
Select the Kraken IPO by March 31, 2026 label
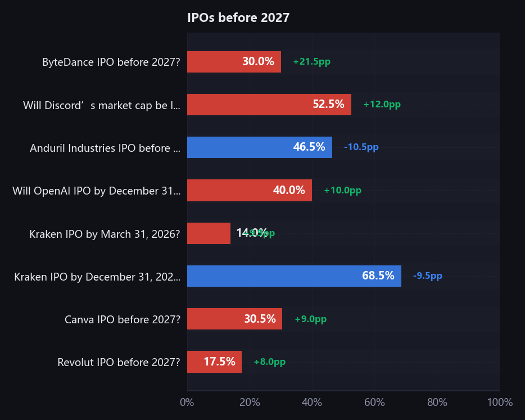point(105,234)
